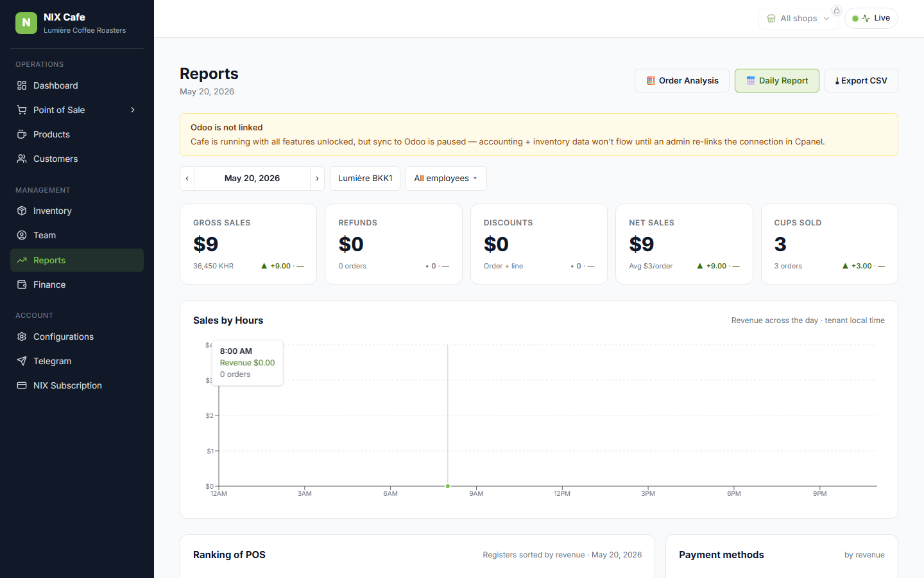Expand the Point of Sale submenu chevron

tap(133, 110)
